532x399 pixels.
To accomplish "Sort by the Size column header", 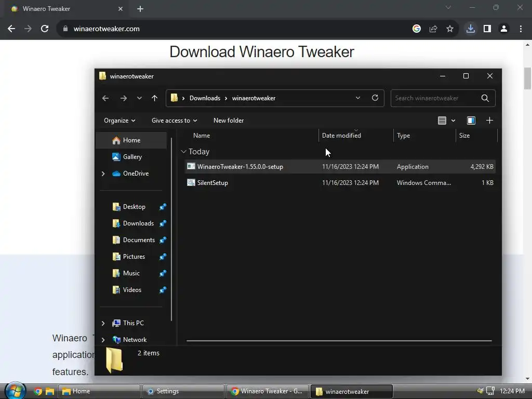I will click(x=464, y=136).
